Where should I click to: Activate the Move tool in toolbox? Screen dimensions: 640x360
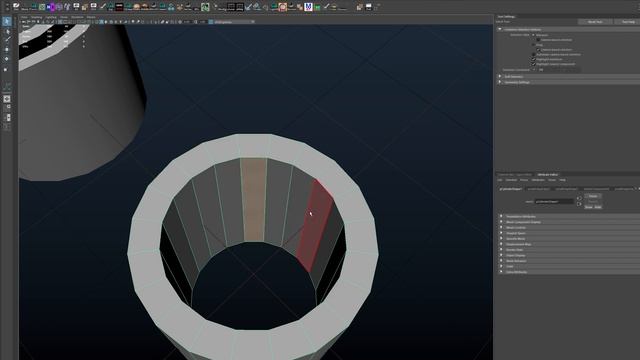click(7, 49)
